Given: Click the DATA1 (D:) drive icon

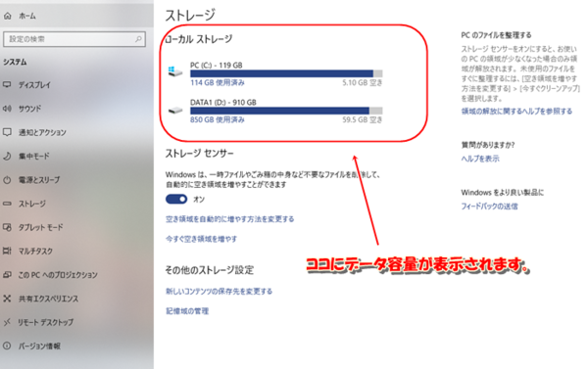Looking at the screenshot, I should pyautogui.click(x=174, y=111).
